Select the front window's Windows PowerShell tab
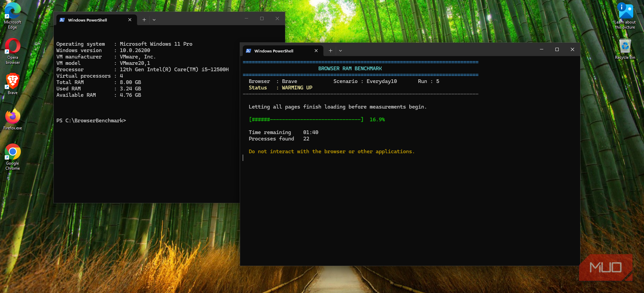The image size is (644, 293). 283,51
